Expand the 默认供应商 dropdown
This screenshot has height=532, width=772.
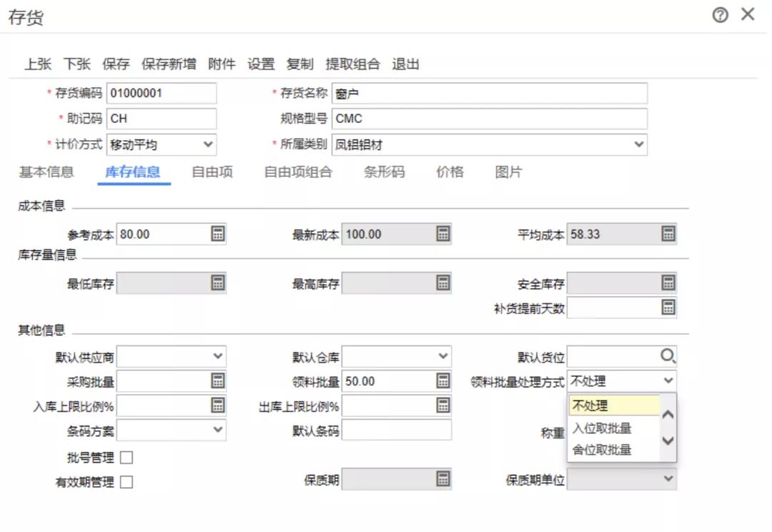click(x=217, y=356)
